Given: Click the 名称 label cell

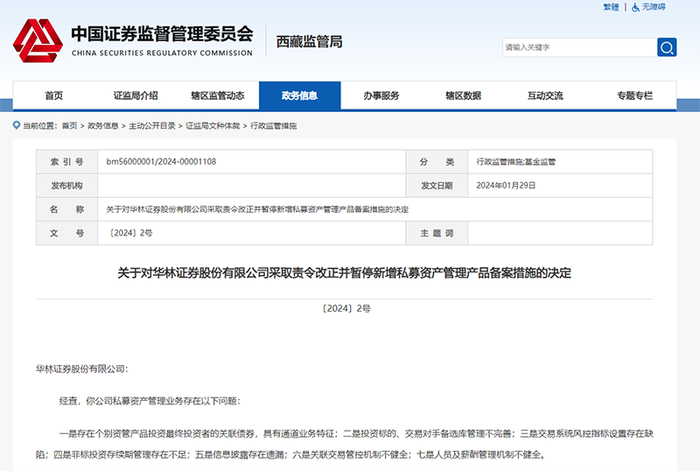Looking at the screenshot, I should (x=67, y=209).
